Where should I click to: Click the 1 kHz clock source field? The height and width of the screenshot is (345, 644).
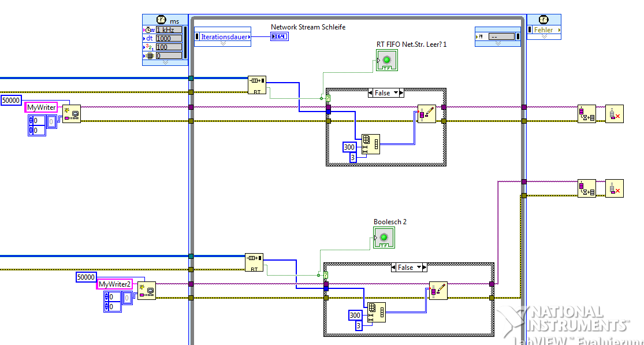pyautogui.click(x=169, y=29)
